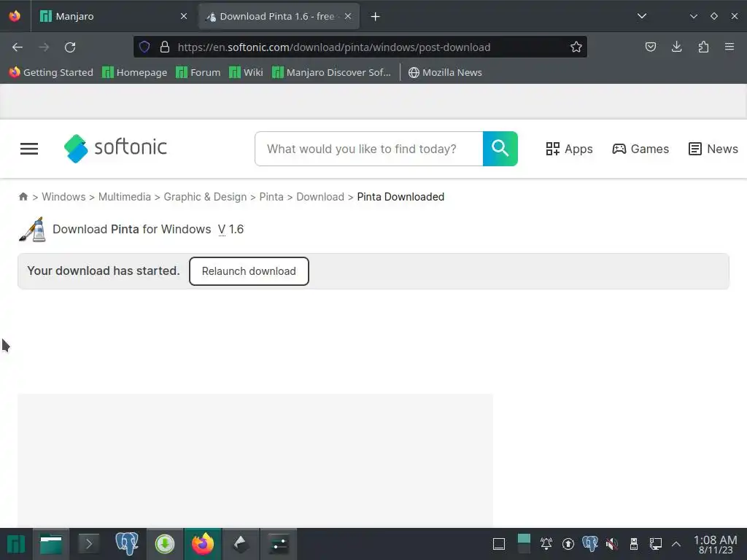Go to Download breadcrumb

(x=320, y=197)
